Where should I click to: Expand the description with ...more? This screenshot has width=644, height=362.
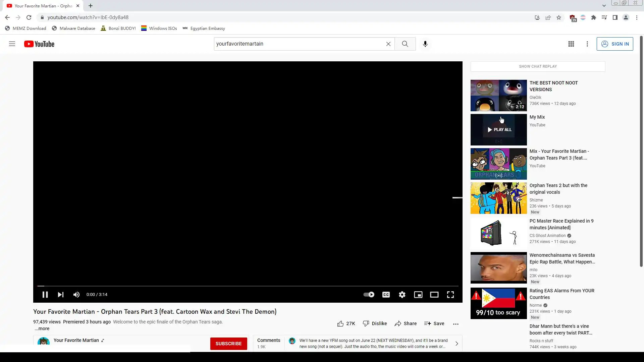pos(42,328)
